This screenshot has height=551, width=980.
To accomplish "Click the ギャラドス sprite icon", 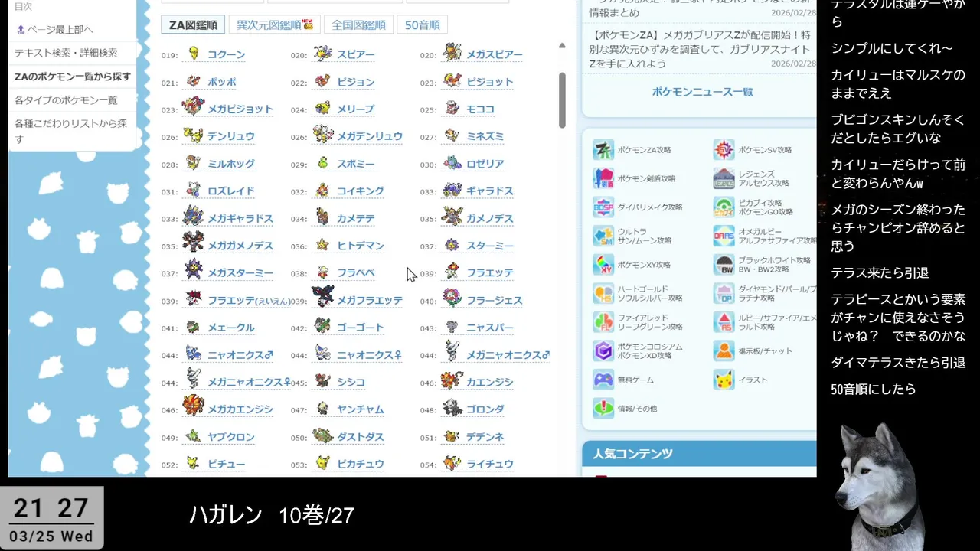I will pos(452,191).
